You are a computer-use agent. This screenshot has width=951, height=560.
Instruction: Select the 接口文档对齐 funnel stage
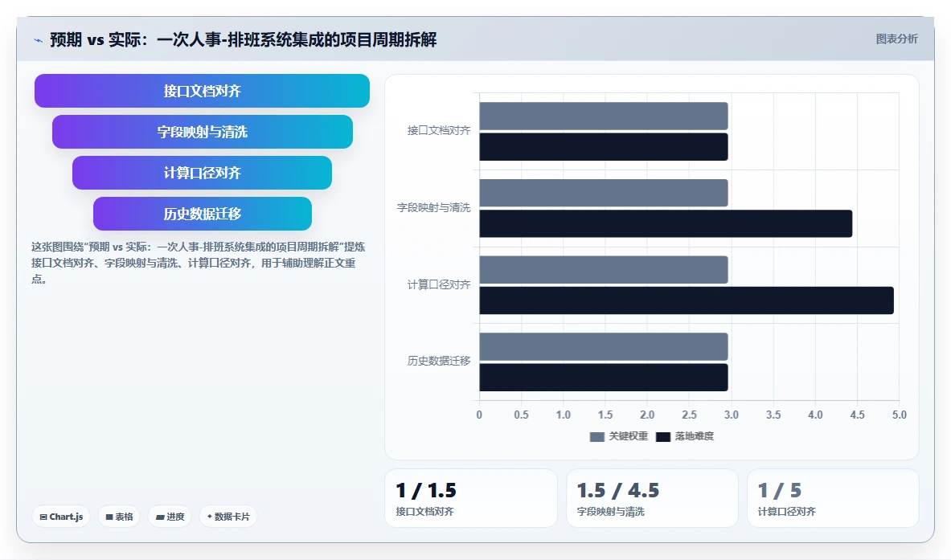pyautogui.click(x=202, y=91)
